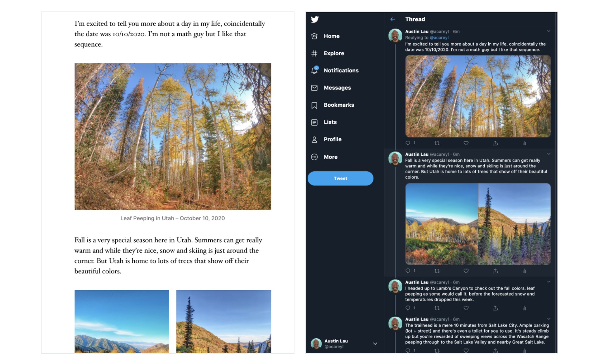Open the Lists sidebar item
Screen dimensions: 599x364
[330, 122]
